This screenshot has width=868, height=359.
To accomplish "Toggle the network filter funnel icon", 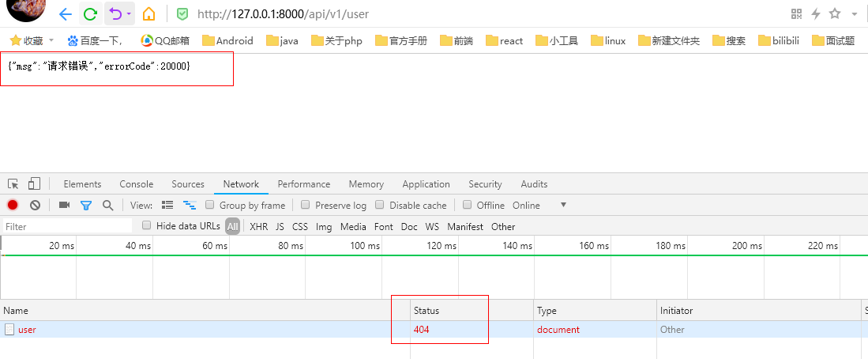I will (86, 205).
